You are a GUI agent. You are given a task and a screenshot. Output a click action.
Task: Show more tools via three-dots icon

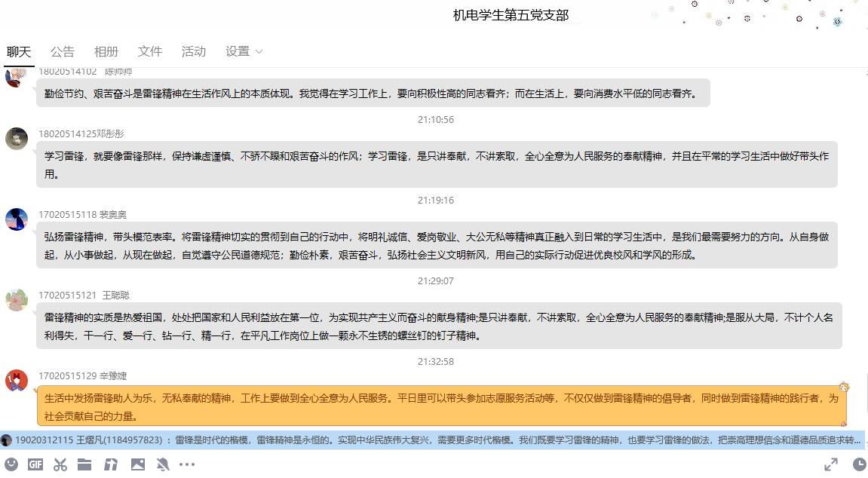[187, 464]
